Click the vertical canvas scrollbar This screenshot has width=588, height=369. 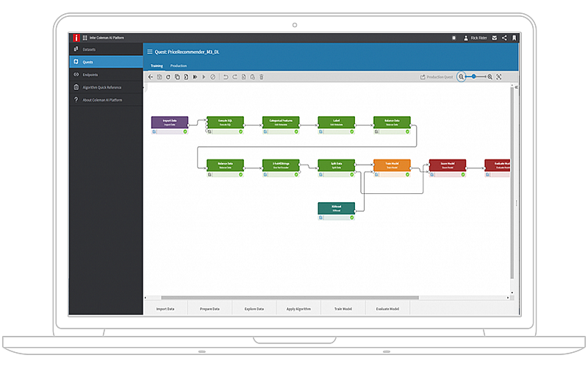(x=512, y=183)
